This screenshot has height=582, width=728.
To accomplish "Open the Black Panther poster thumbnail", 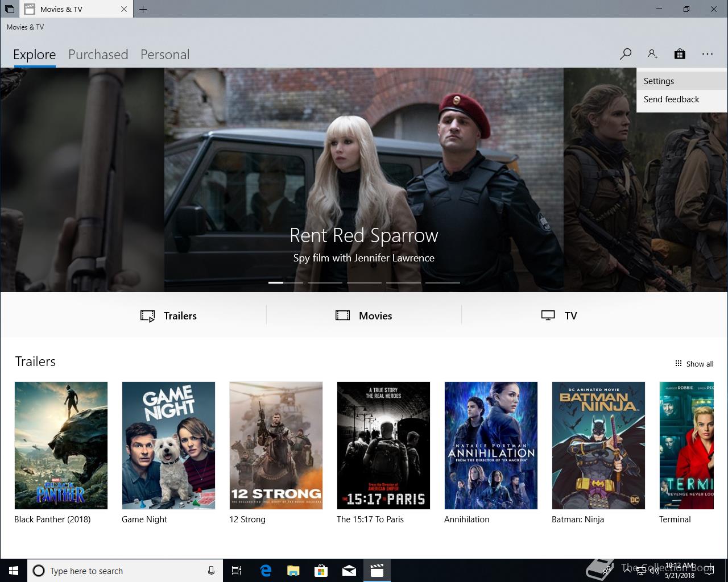I will (x=61, y=446).
